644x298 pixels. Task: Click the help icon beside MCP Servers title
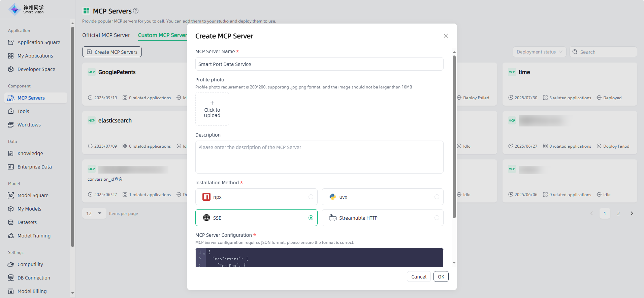[x=136, y=11]
